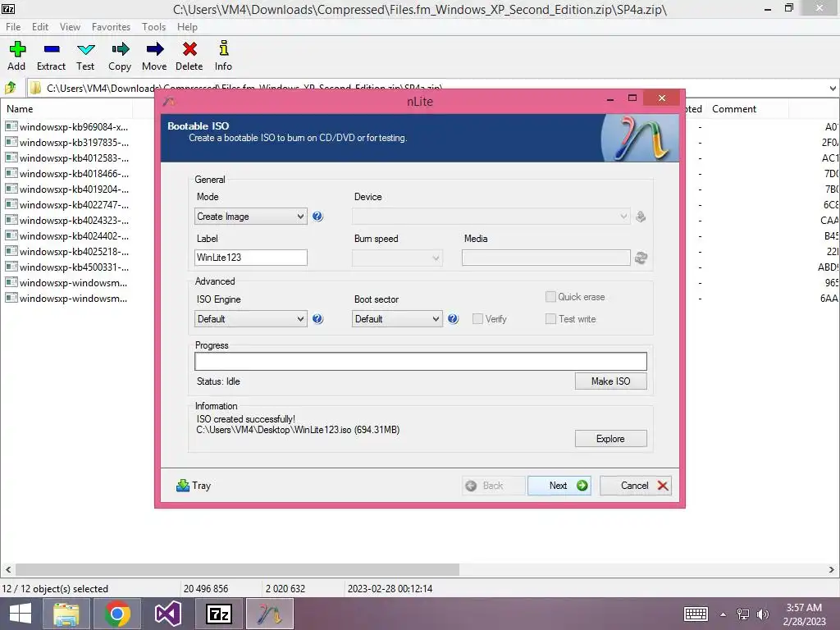Open the Tools menu in 7-Zip
This screenshot has width=840, height=630.
point(153,27)
